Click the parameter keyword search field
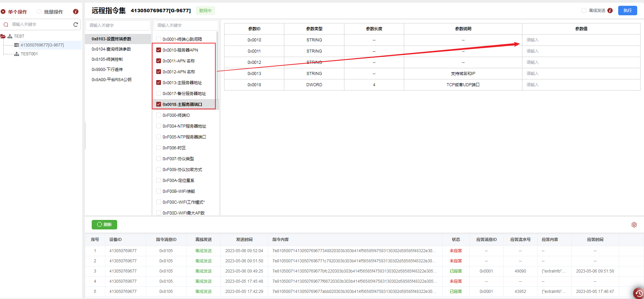The image size is (644, 299). (x=185, y=25)
